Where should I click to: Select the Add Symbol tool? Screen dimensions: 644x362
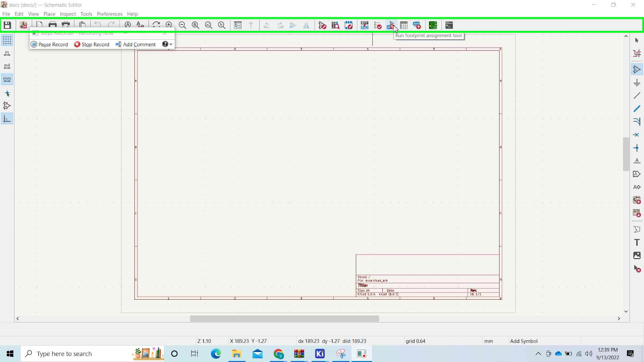[637, 70]
